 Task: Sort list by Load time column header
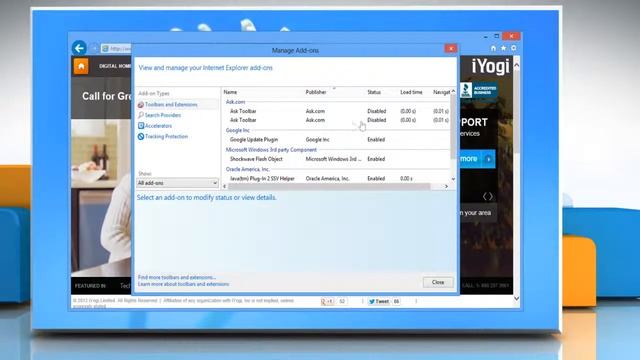point(411,92)
